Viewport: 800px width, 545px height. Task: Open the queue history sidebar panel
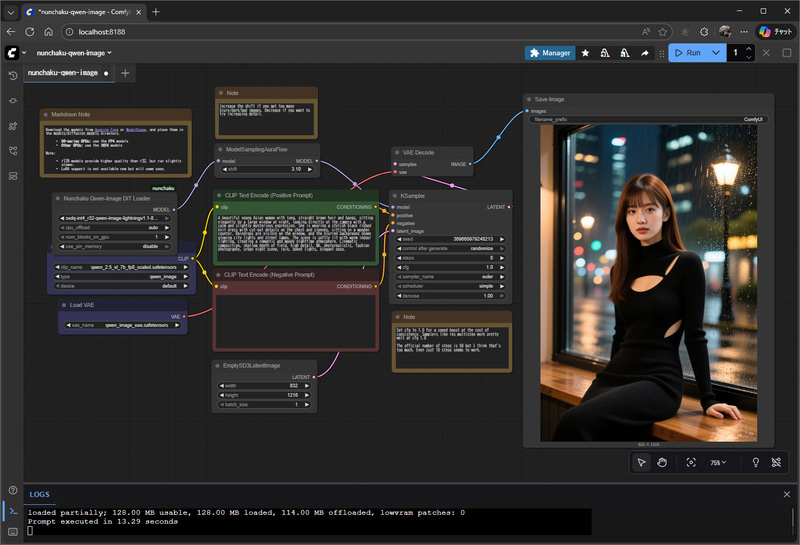point(12,75)
